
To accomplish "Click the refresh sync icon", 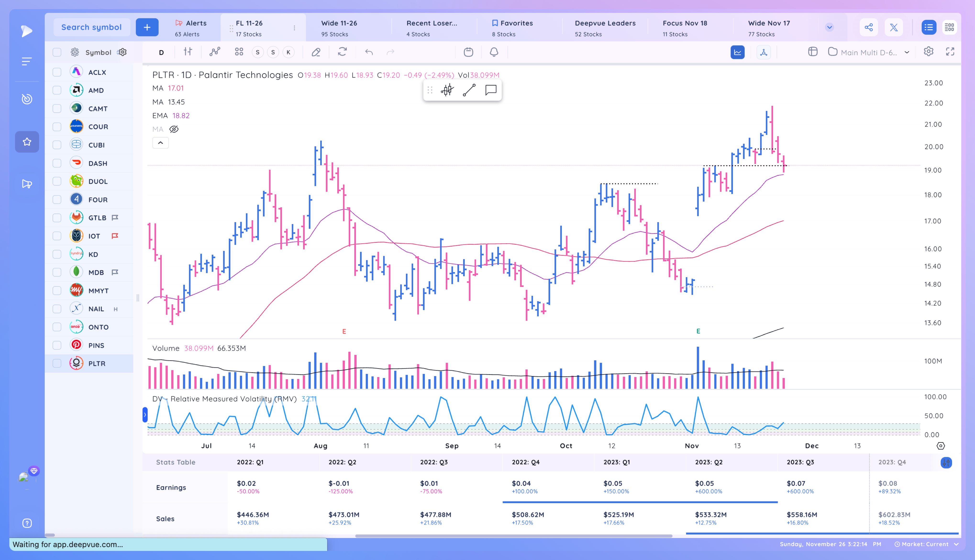I will pos(342,52).
